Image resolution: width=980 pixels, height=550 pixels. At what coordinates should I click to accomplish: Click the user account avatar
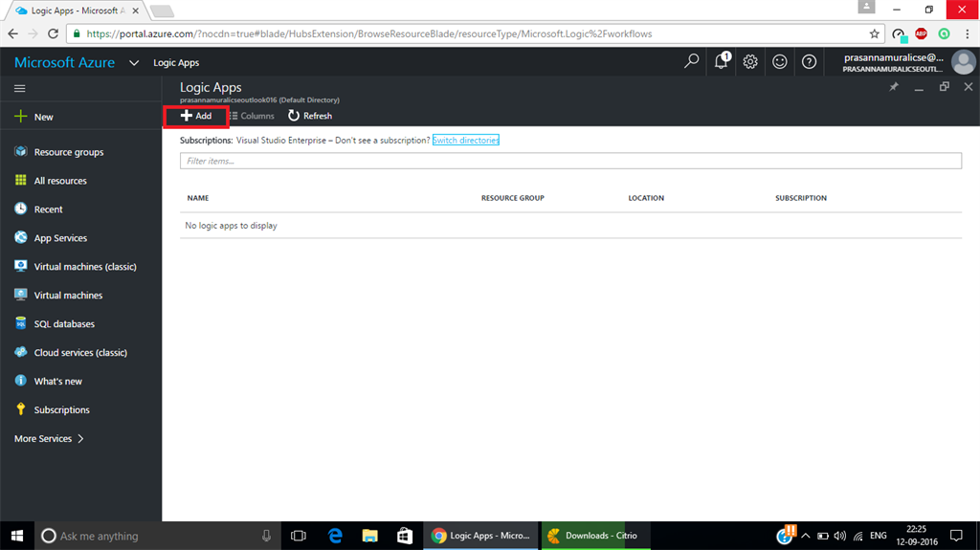[x=963, y=62]
